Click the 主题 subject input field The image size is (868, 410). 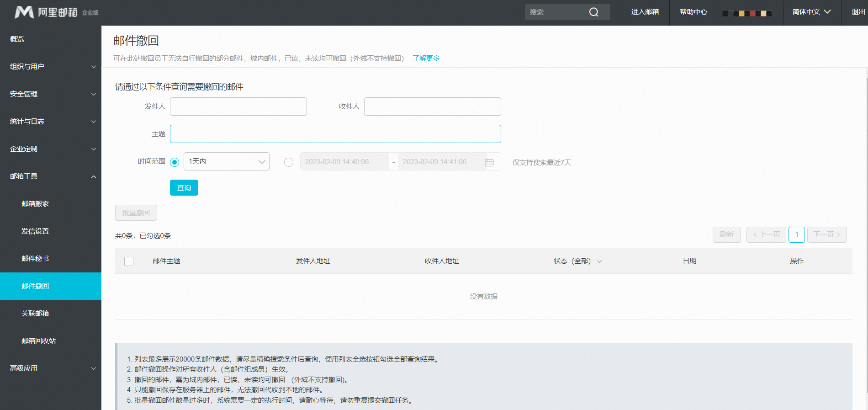(x=335, y=134)
